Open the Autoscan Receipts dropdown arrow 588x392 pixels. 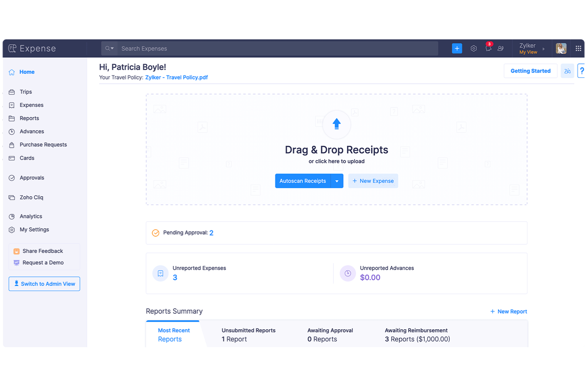[337, 181]
